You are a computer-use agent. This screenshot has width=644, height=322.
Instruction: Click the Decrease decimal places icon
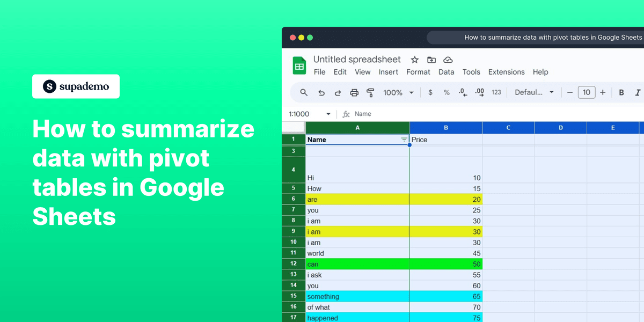(463, 92)
